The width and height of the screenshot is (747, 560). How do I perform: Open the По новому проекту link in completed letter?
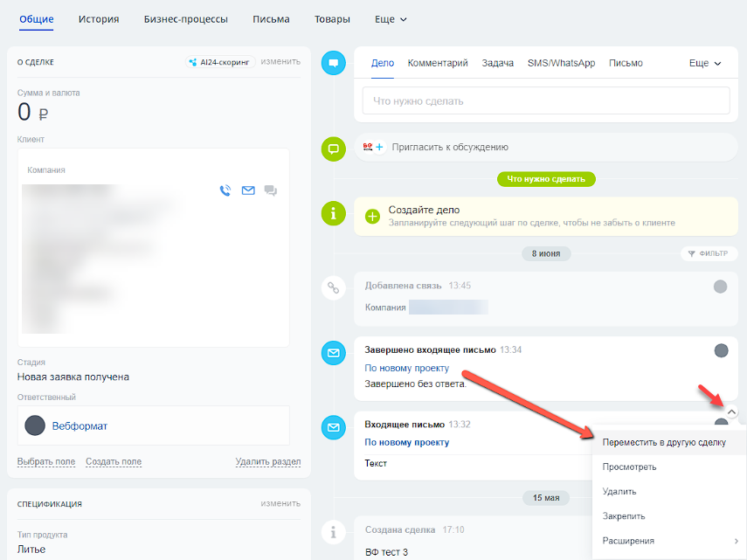(x=406, y=368)
